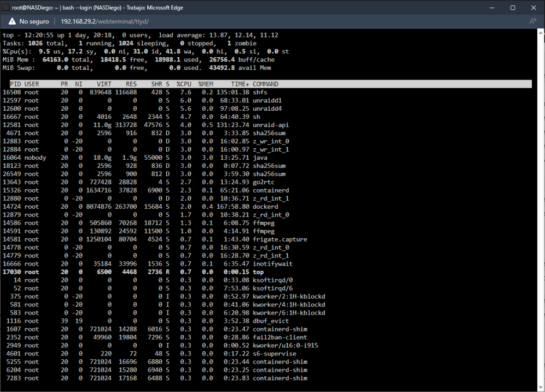
Task: Click PID 16508 in process list
Action: pos(12,92)
